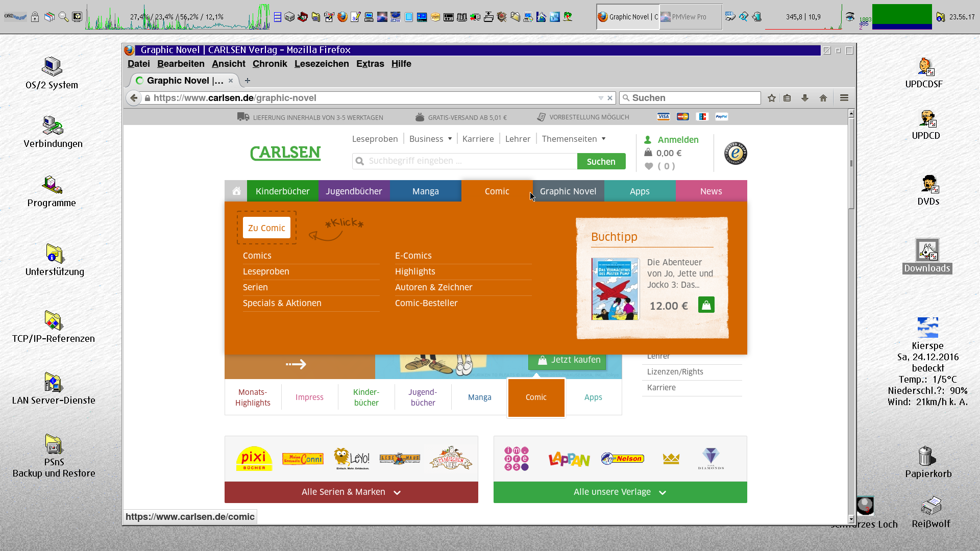Open the Lesezeichen menu
Screen dimensions: 980x551
(x=322, y=64)
